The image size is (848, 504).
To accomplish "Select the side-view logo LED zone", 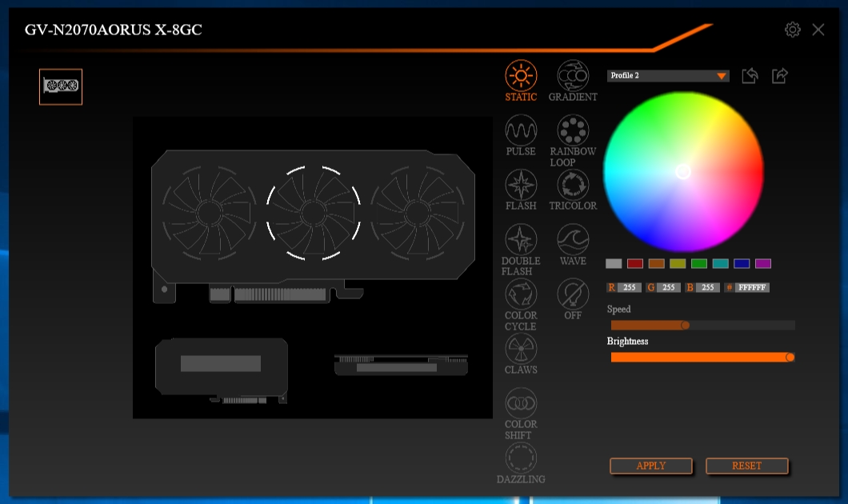I will [397, 368].
